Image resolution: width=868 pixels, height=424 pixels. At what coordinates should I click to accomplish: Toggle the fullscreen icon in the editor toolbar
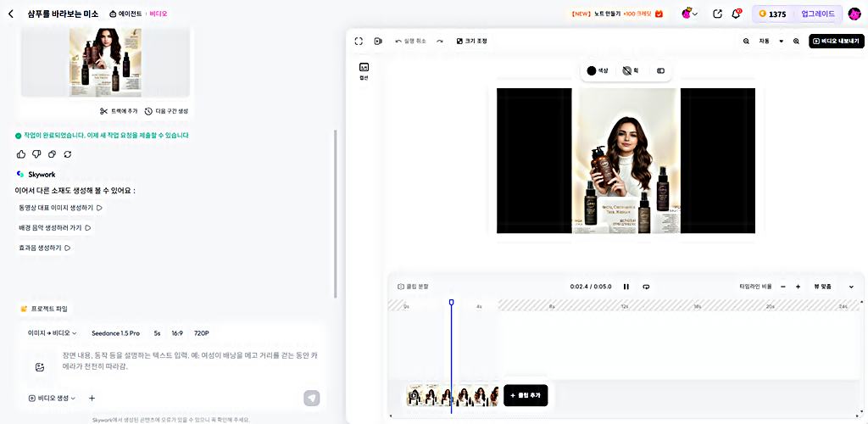coord(359,41)
